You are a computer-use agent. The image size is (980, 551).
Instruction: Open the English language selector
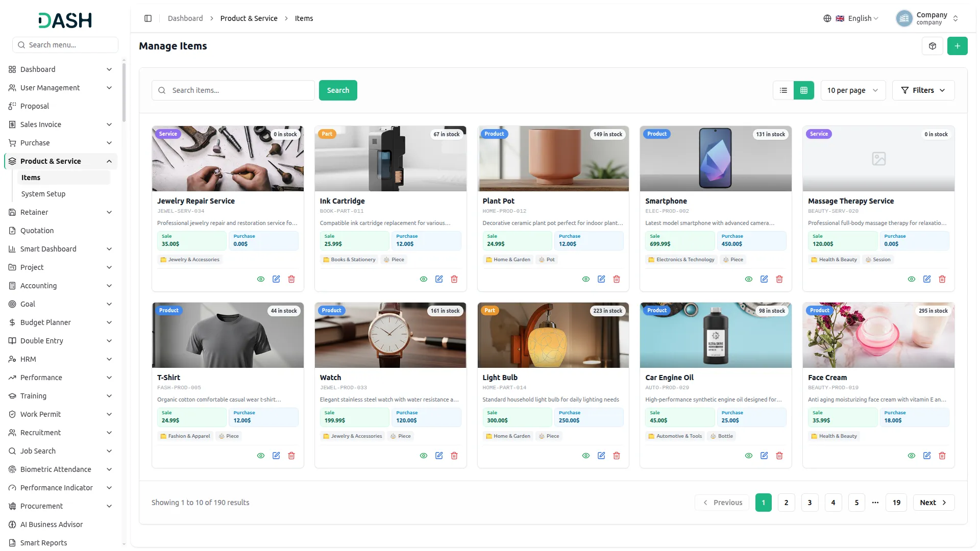(x=851, y=18)
